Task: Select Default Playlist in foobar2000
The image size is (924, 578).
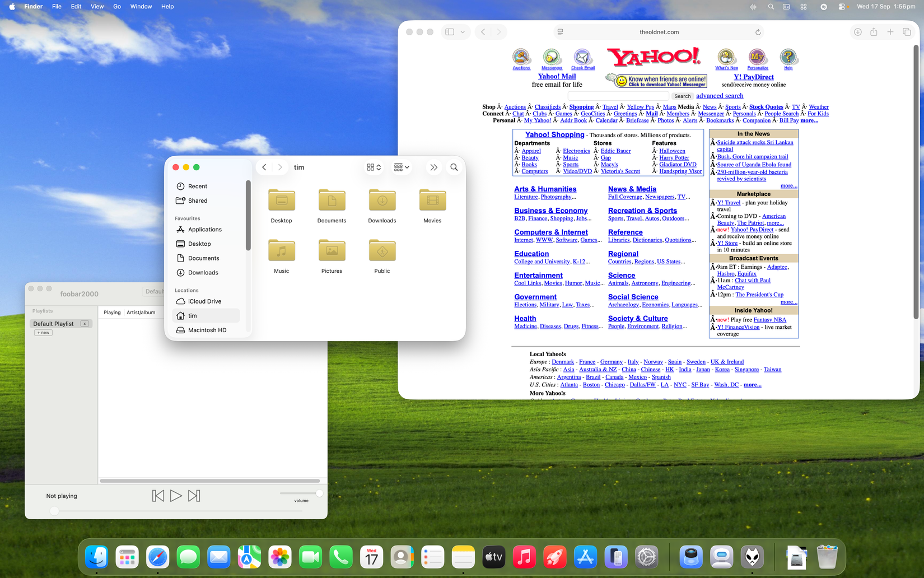Action: pos(61,324)
